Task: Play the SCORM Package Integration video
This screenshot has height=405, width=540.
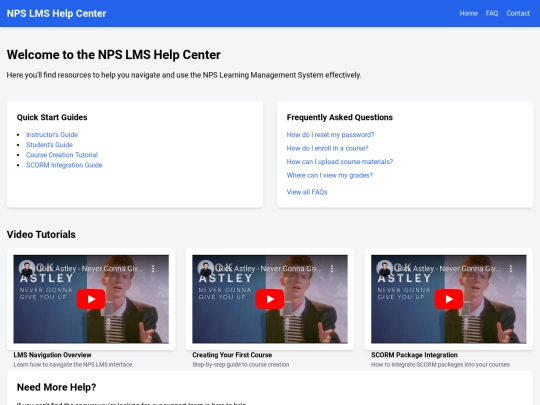Action: pos(449,299)
